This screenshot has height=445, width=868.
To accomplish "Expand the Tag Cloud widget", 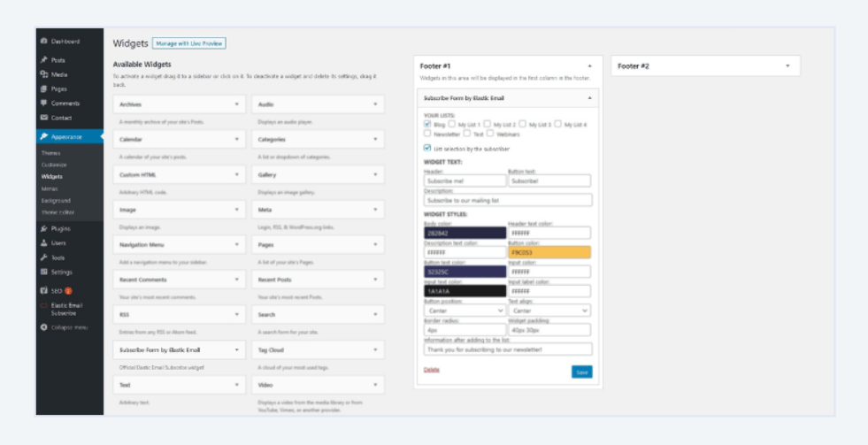I will [x=375, y=349].
